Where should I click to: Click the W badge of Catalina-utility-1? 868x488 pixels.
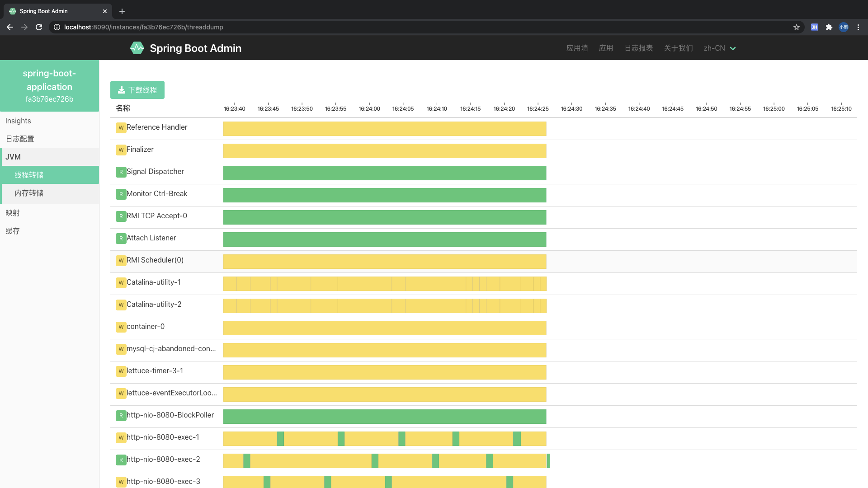[121, 283]
